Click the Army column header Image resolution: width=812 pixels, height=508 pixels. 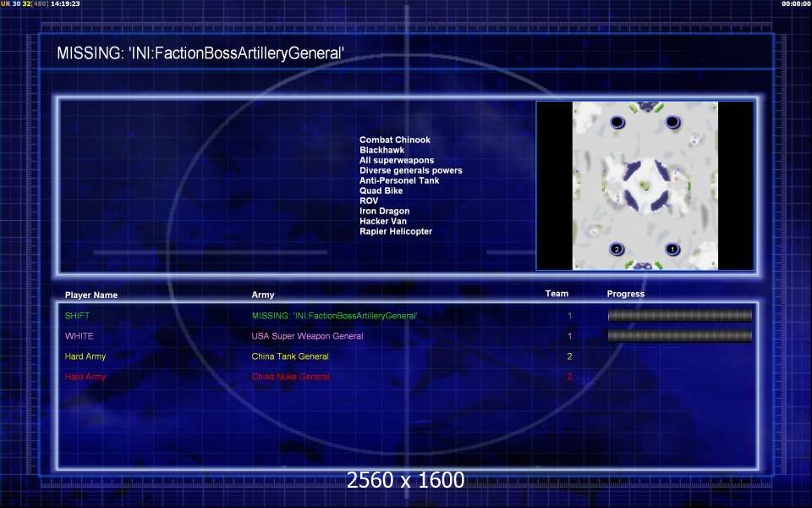coord(263,295)
